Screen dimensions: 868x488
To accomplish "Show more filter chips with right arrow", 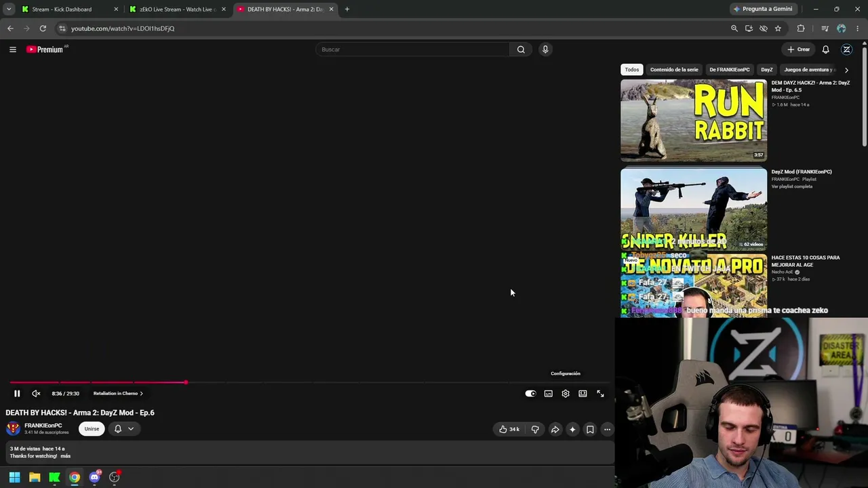I will tap(846, 70).
